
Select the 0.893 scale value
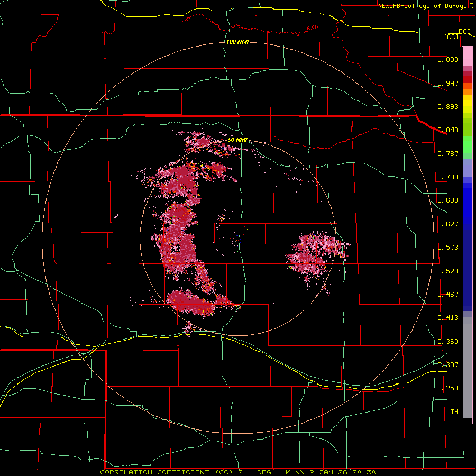pos(448,106)
